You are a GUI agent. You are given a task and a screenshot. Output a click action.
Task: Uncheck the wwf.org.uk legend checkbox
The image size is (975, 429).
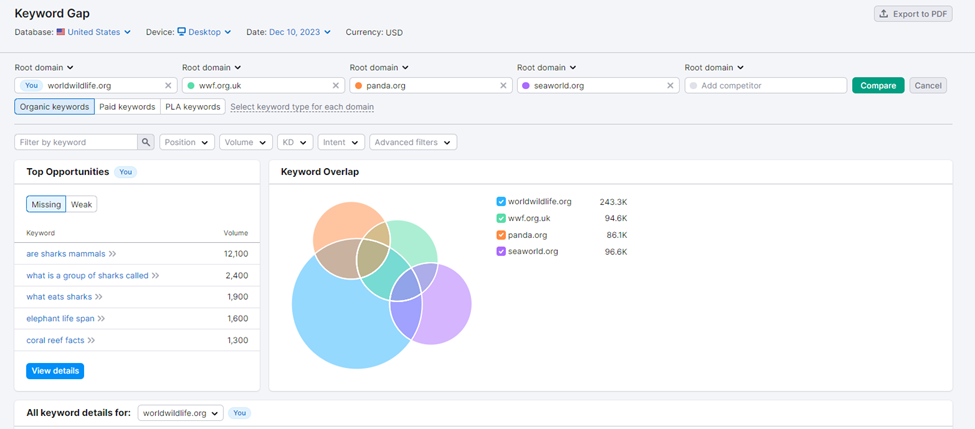click(501, 218)
